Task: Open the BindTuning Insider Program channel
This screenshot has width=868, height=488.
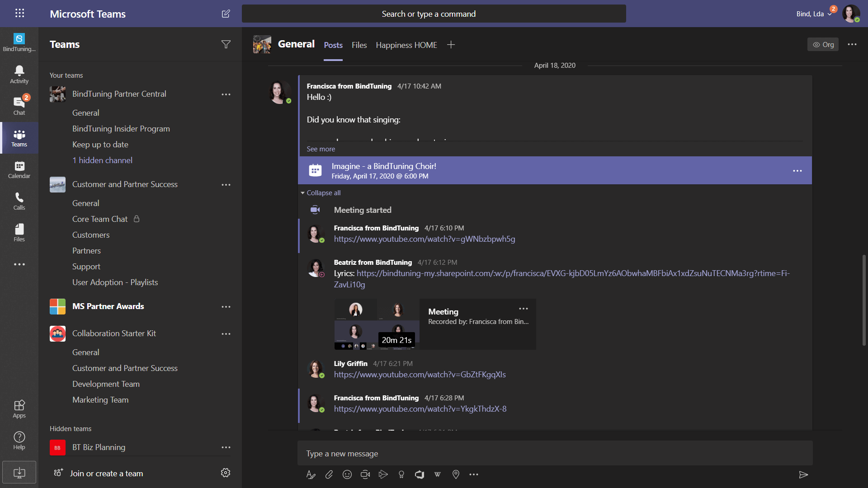Action: [121, 129]
